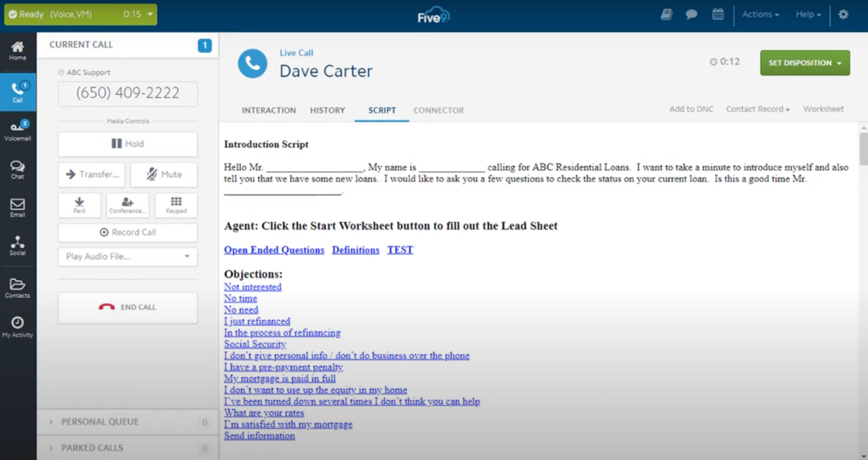Open Email in sidebar

[x=18, y=208]
